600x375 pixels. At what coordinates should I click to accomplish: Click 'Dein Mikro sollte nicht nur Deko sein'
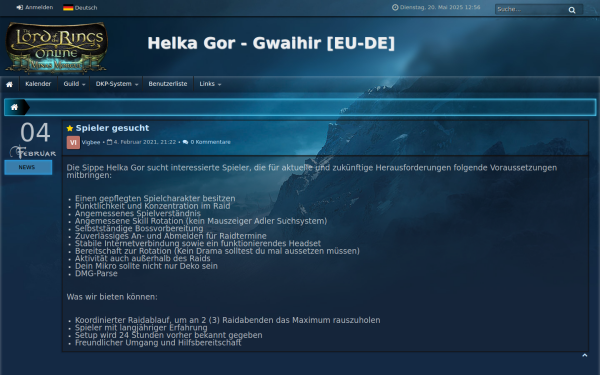[146, 266]
